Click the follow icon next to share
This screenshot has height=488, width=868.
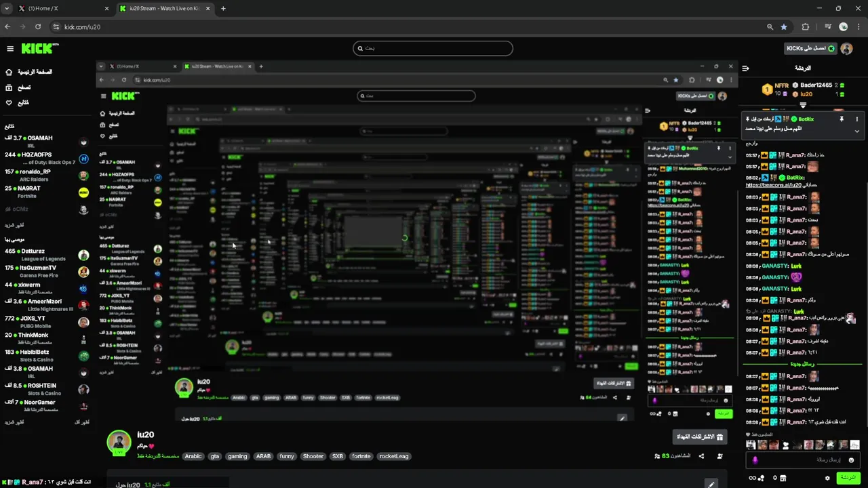coord(719,456)
